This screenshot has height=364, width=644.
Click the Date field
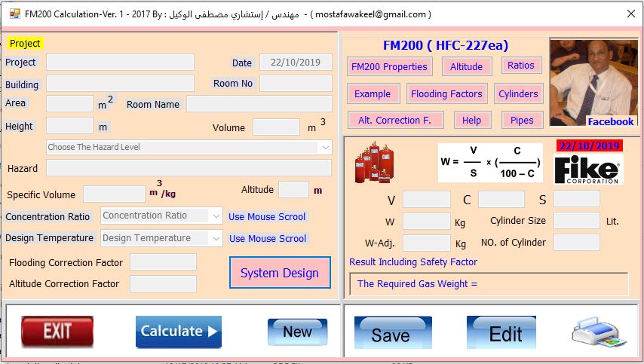tap(296, 63)
